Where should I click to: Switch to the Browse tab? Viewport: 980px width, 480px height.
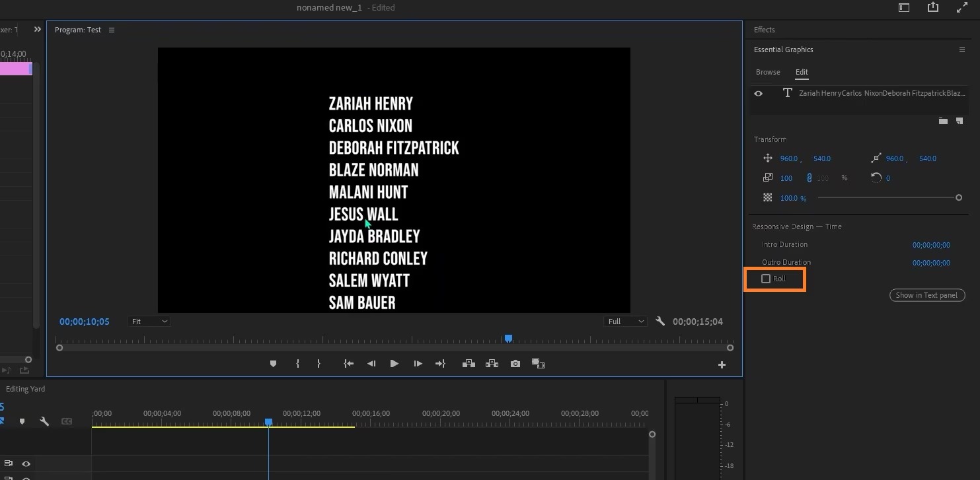pos(768,72)
